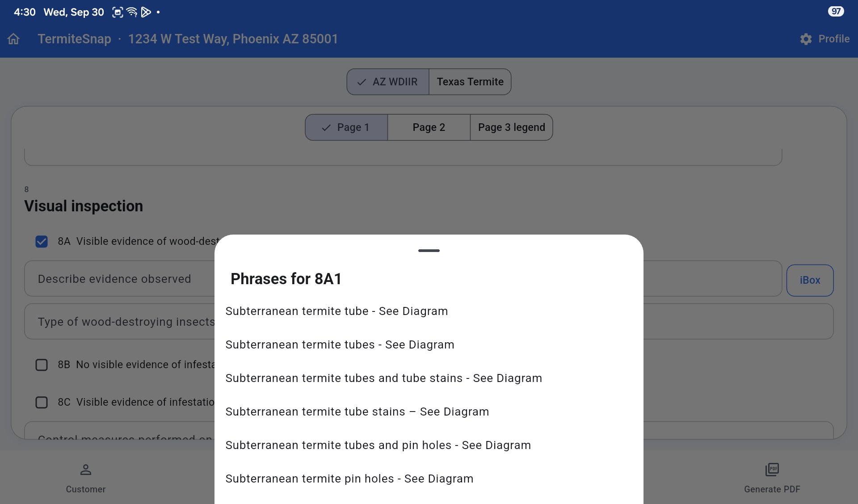Viewport: 858px width, 504px height.
Task: Grab the bottom sheet drag handle
Action: click(429, 251)
